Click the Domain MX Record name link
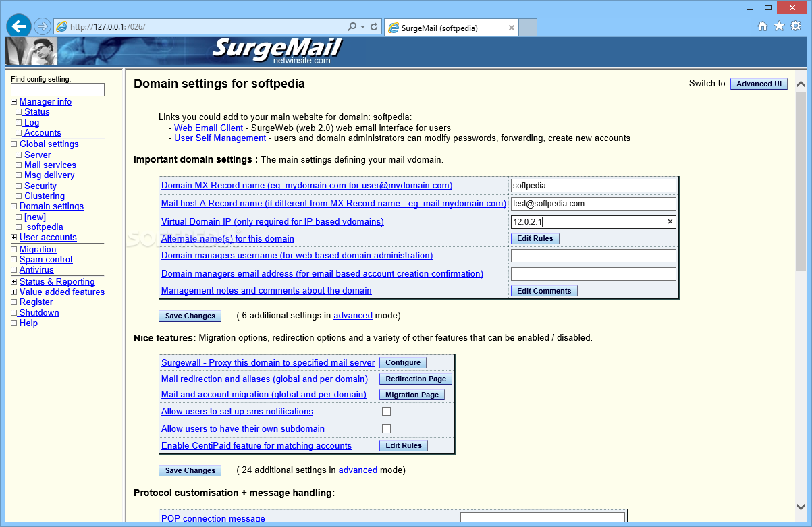This screenshot has height=527, width=812. pyautogui.click(x=307, y=186)
